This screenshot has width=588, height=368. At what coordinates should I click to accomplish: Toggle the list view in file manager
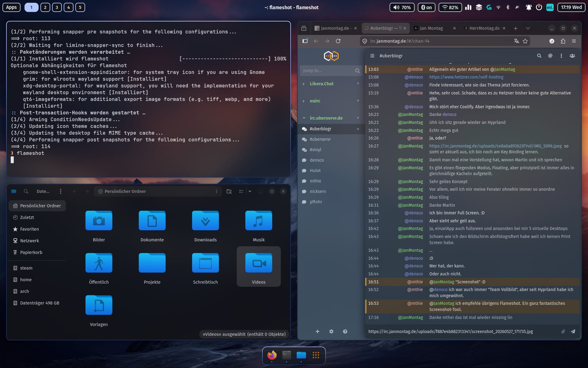click(241, 191)
